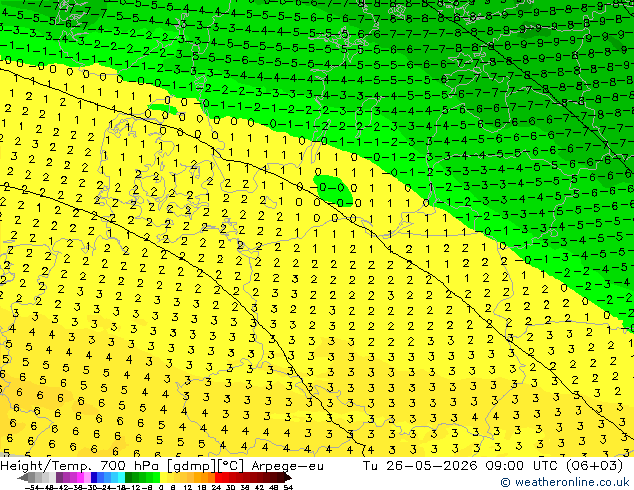Click the left gray arrow of legend
This screenshot has height=490, width=634.
tap(23, 477)
